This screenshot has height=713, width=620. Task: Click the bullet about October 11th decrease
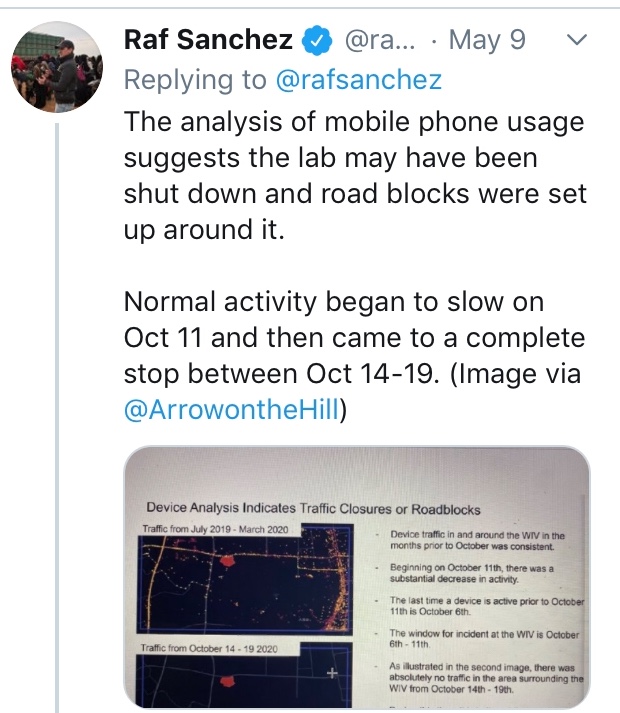472,573
